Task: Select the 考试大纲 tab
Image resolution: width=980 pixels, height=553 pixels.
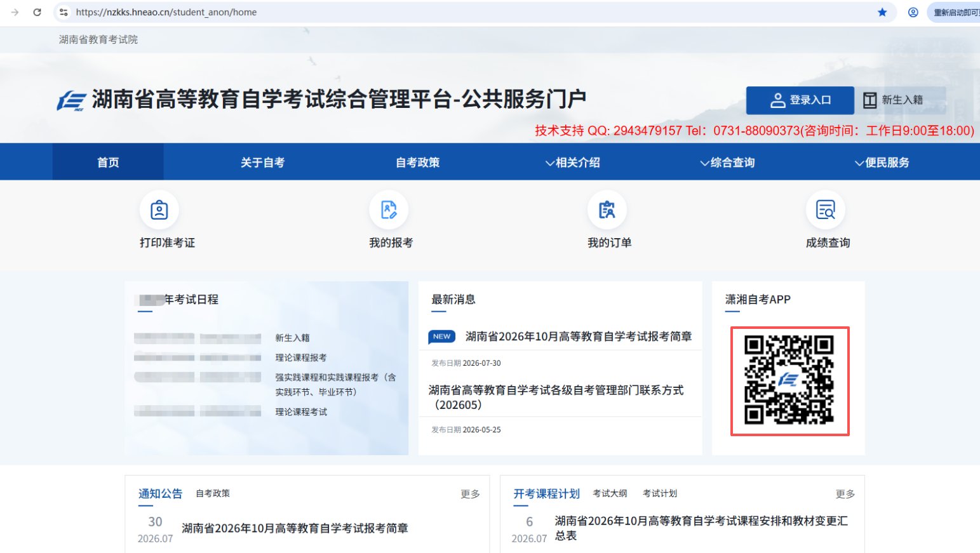Action: point(610,493)
